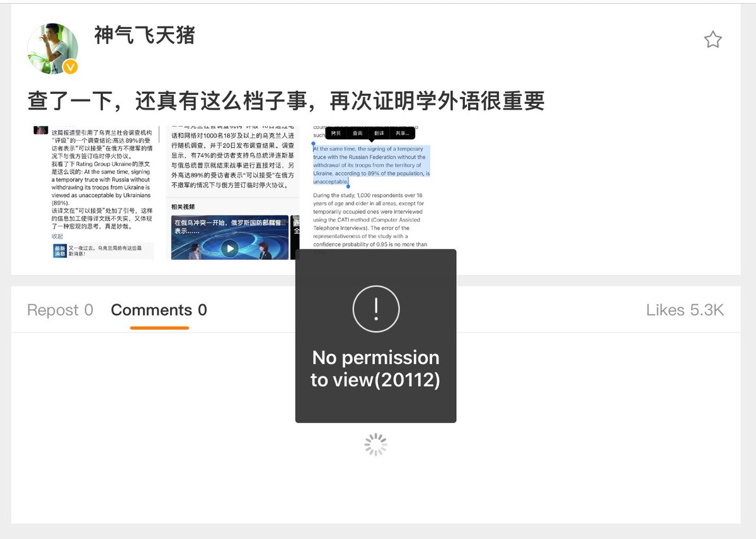Viewport: 756px width, 539px height.
Task: Click the orange verified badge on avatar
Action: click(x=71, y=67)
